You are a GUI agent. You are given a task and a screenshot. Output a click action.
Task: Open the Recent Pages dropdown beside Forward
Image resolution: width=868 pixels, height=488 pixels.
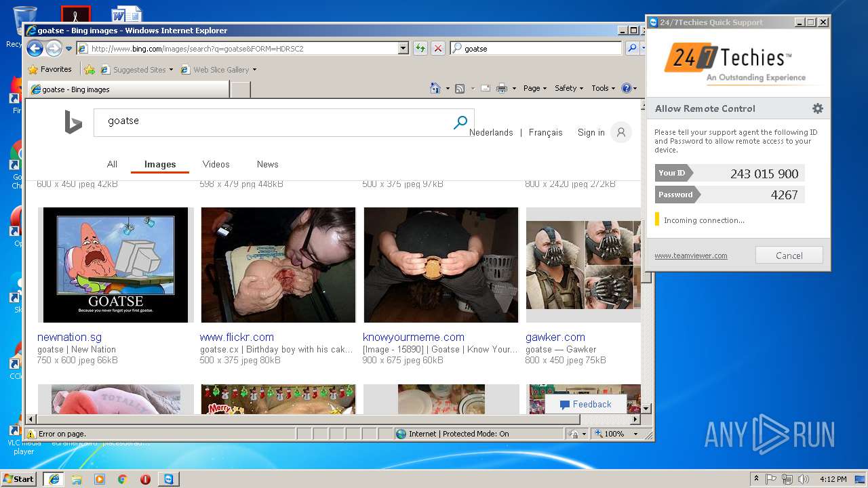(68, 49)
